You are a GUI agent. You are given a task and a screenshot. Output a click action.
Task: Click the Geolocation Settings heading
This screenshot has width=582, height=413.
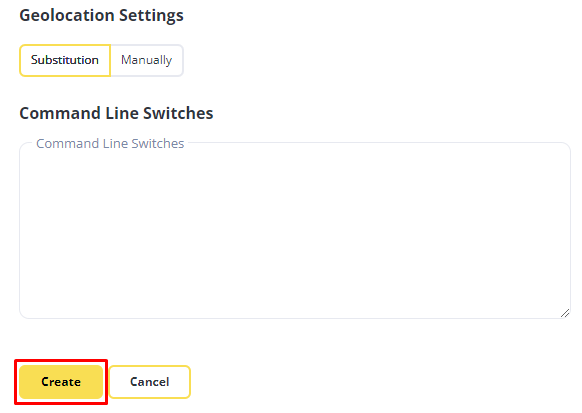(x=101, y=15)
